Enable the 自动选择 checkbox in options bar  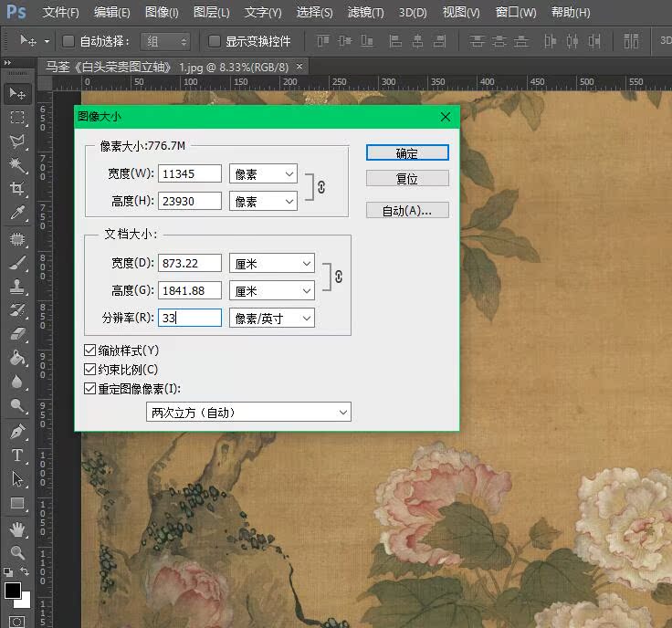(x=68, y=41)
